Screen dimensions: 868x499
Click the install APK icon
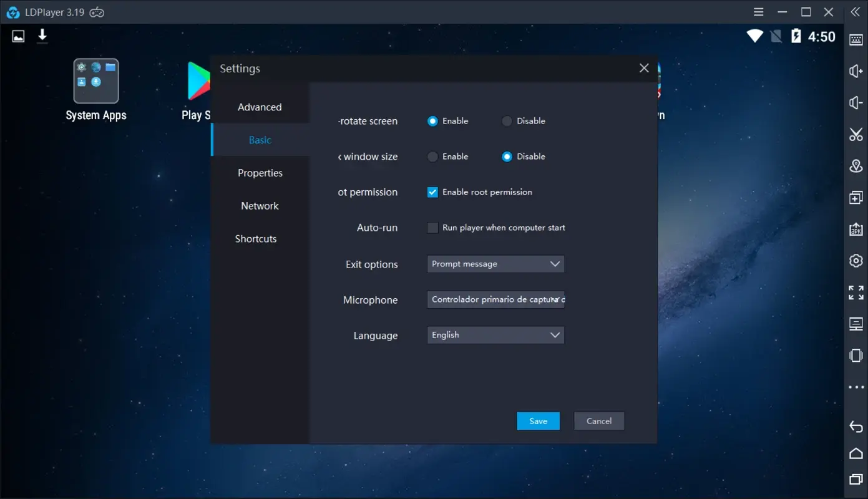(856, 229)
